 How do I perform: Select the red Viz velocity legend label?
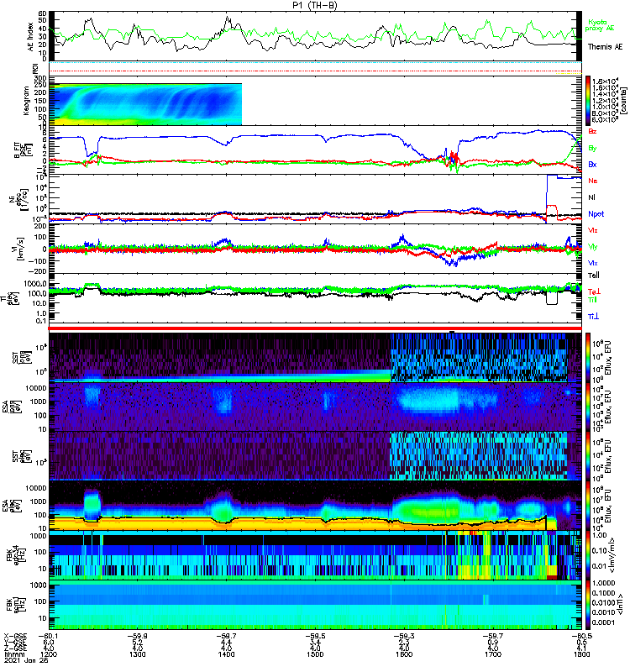point(593,230)
